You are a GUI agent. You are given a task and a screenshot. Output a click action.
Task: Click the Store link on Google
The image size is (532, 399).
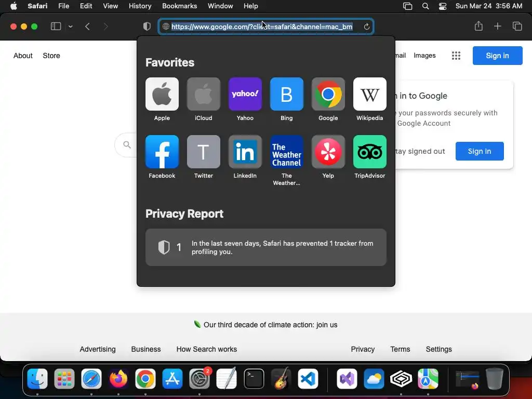pyautogui.click(x=51, y=56)
